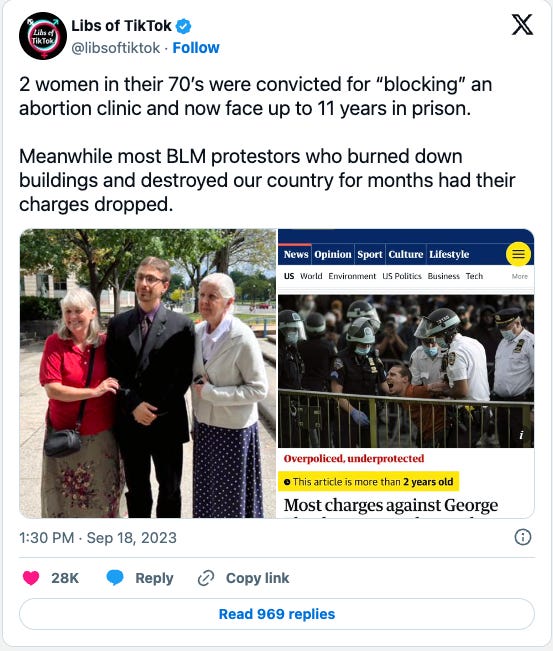The width and height of the screenshot is (553, 651).
Task: Like the tweet with heart icon
Action: point(31,578)
